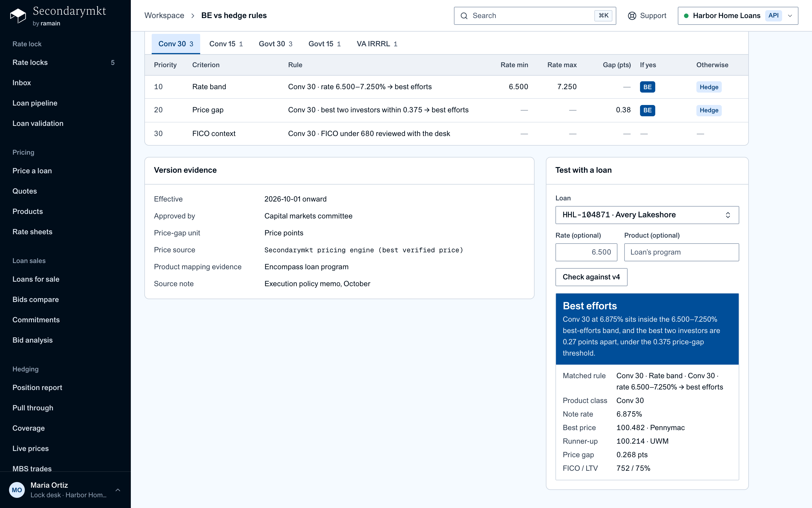Open Commitments in sidebar

click(65, 320)
